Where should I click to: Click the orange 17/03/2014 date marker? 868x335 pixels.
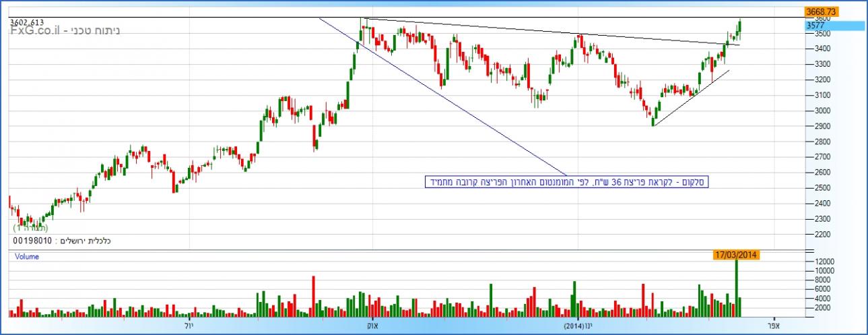tap(737, 255)
